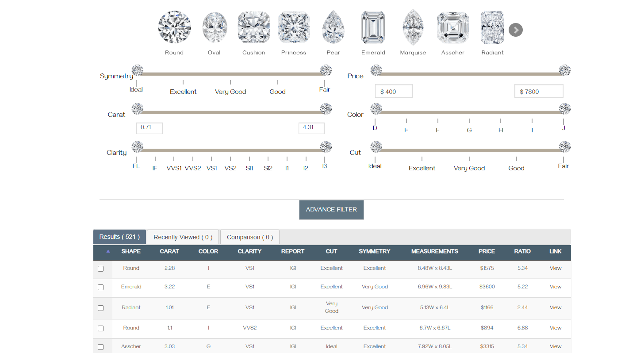Pick the Cushion diamond shape
This screenshot has width=644, height=353.
point(254,27)
